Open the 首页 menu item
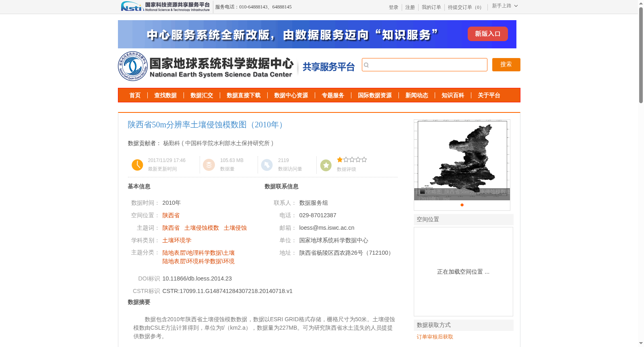 135,96
